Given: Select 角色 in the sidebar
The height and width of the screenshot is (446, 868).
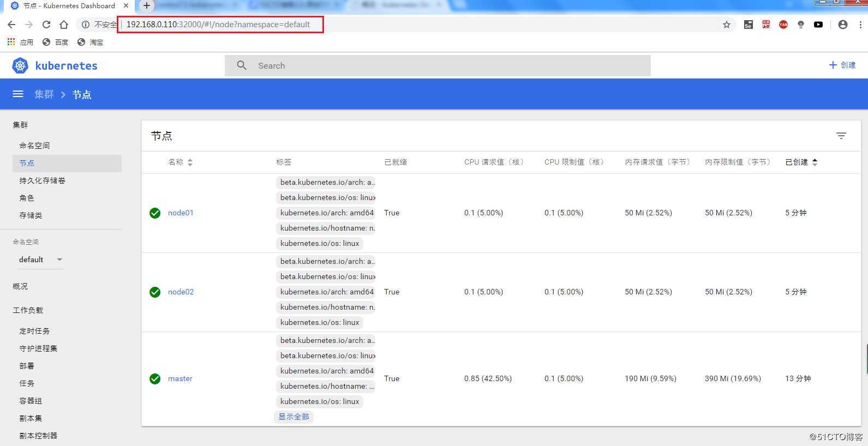Looking at the screenshot, I should (x=27, y=198).
